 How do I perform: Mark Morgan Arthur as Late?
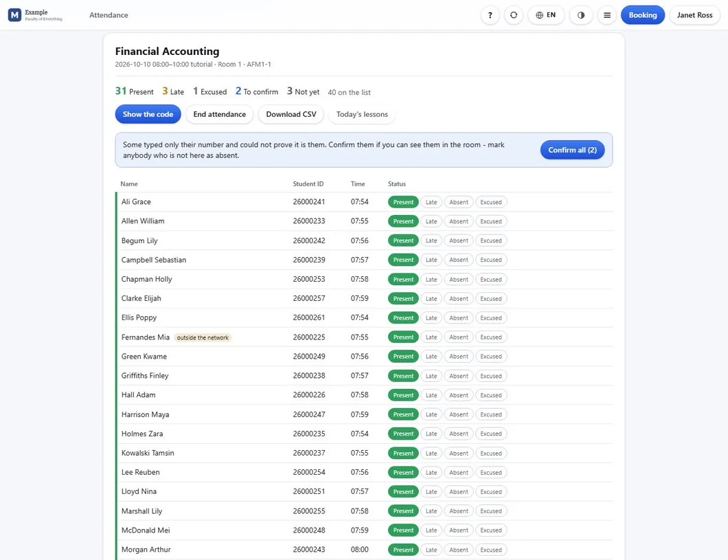click(x=431, y=550)
